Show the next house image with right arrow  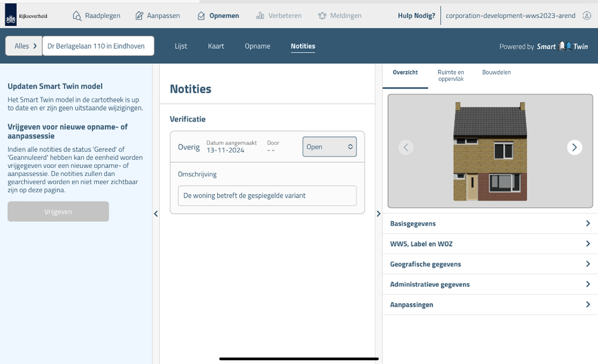(574, 147)
